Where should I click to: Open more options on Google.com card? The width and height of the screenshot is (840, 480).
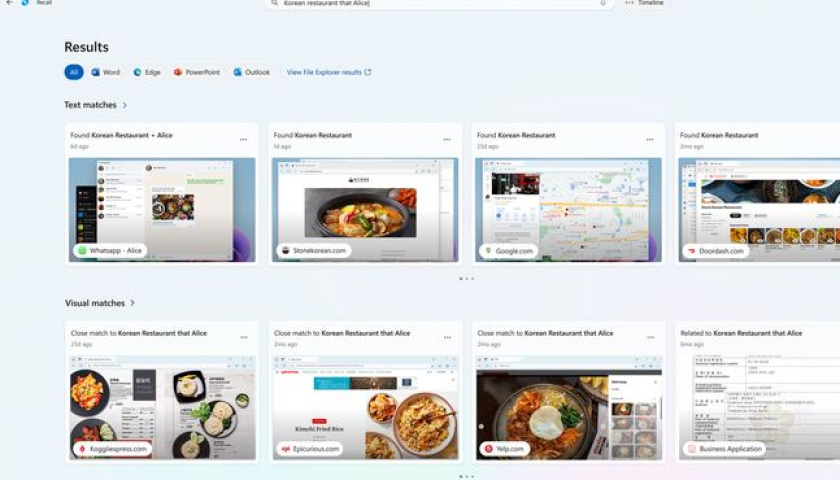[x=650, y=140]
